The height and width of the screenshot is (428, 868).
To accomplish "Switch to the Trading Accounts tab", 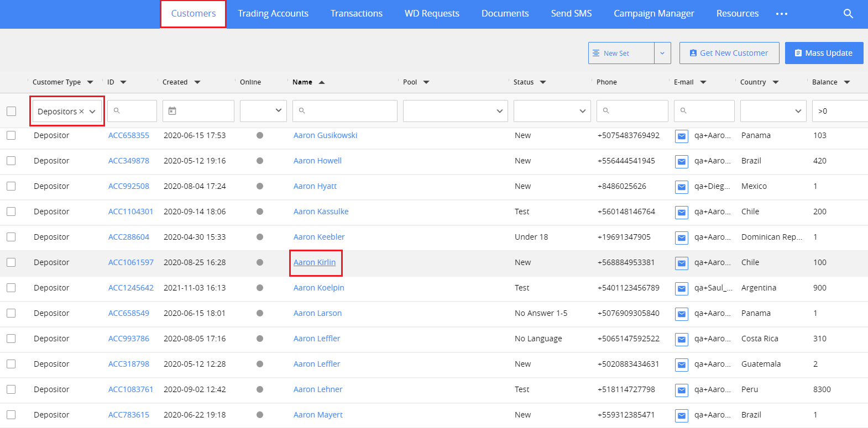I will pyautogui.click(x=273, y=14).
